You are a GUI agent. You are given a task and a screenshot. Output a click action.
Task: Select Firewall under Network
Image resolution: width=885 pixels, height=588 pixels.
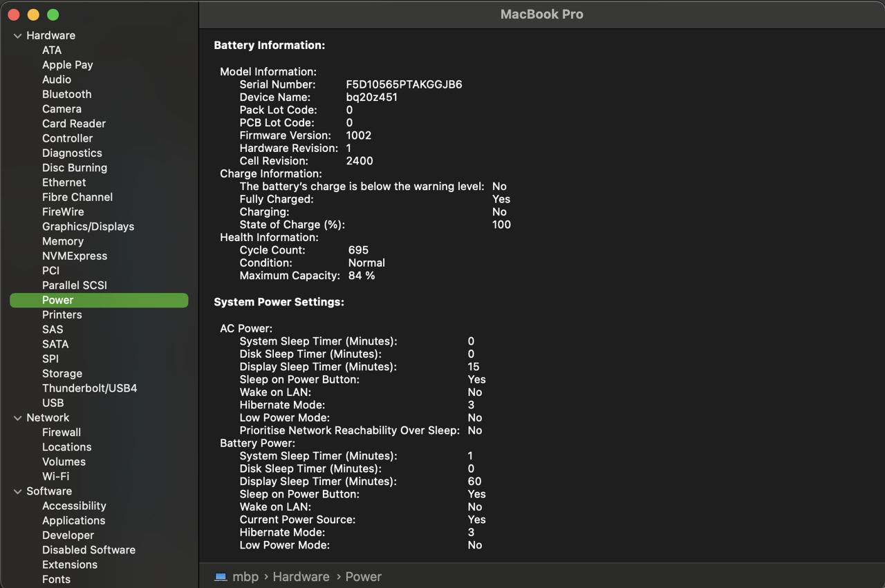point(62,433)
